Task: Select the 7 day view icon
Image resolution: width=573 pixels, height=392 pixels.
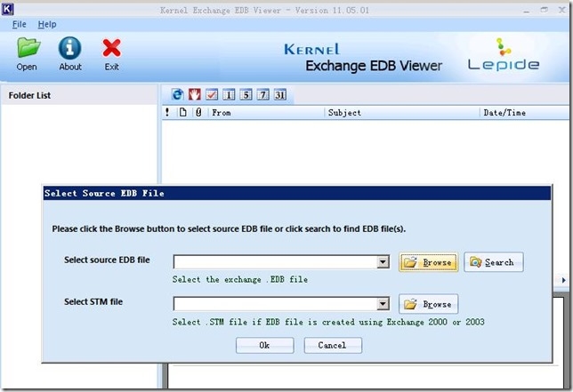Action: pos(263,95)
